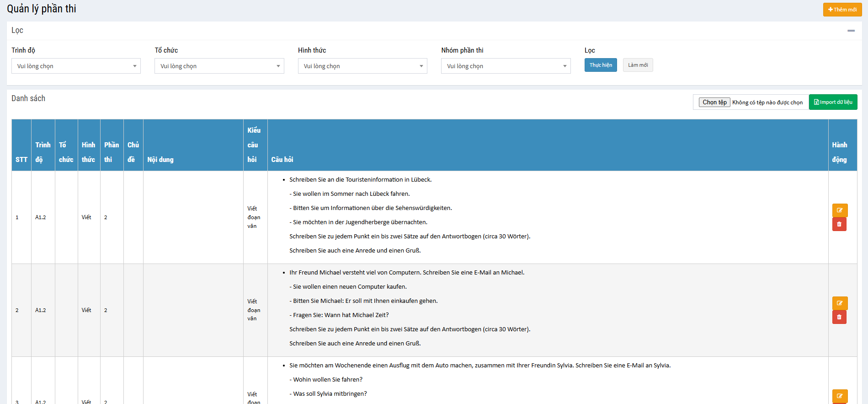Screen dimensions: 868x404
Task: Click the Trình độ column header
Action: point(43,152)
